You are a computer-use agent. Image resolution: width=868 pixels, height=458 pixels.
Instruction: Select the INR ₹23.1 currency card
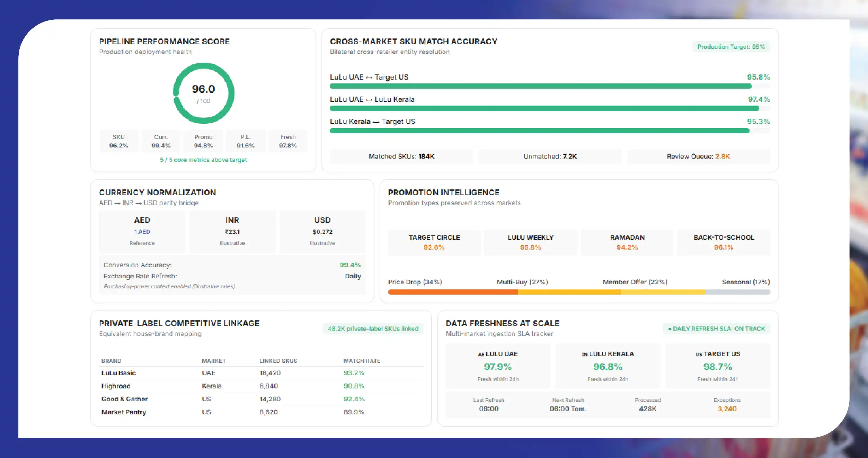tap(232, 232)
